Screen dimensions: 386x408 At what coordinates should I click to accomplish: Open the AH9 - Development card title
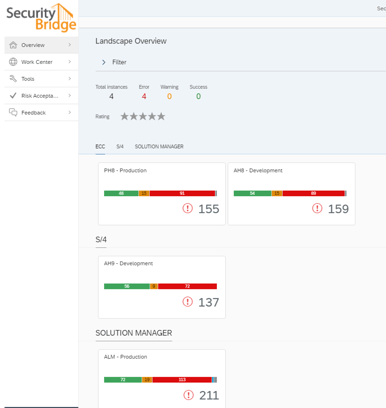(x=128, y=263)
